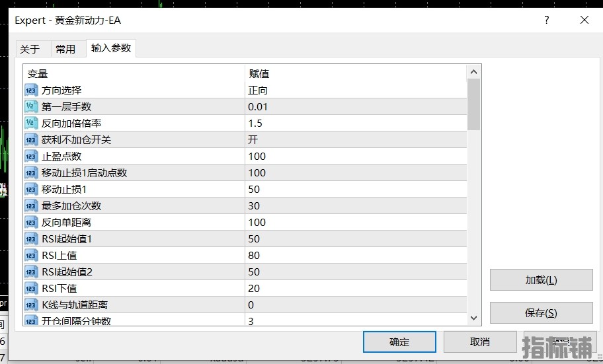The width and height of the screenshot is (603, 364).
Task: Select the 方向选择 variable name
Action: 61,91
